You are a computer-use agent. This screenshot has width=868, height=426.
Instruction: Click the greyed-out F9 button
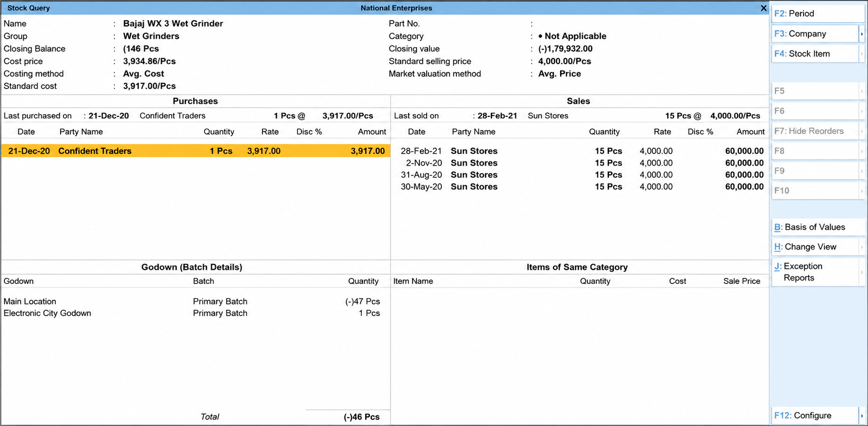[x=815, y=171]
